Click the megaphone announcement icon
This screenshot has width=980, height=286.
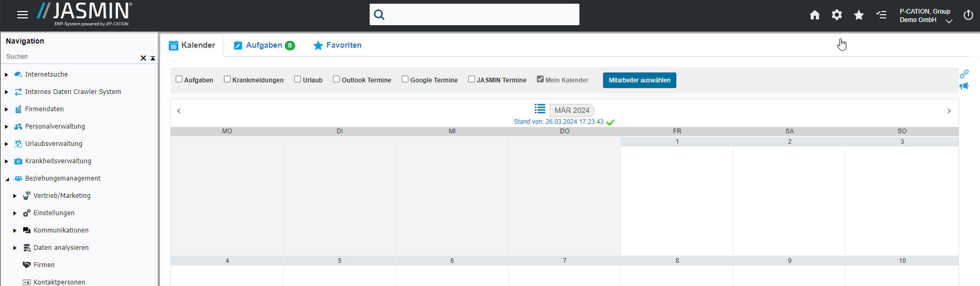[964, 86]
